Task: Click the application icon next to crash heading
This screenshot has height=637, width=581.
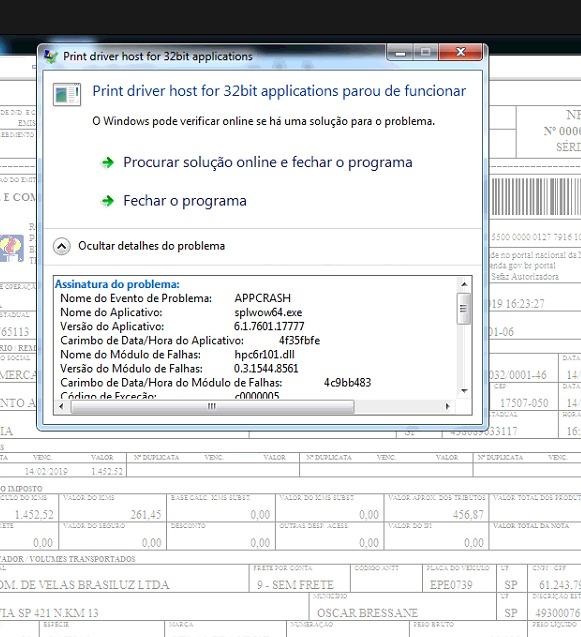Action: click(67, 94)
